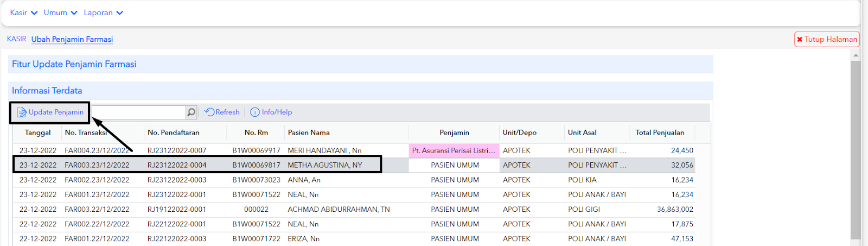This screenshot has width=868, height=246.
Task: Sort by Penjamin column header
Action: click(x=455, y=133)
